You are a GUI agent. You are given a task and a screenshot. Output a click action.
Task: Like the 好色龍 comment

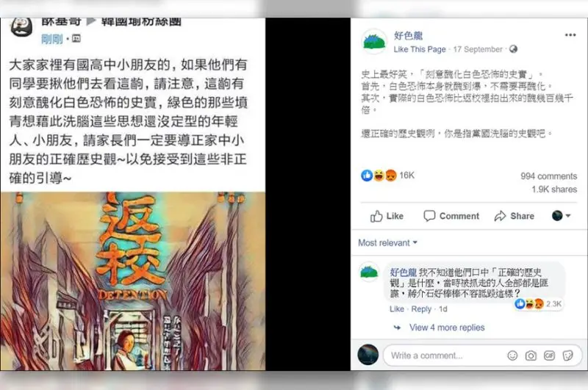[x=397, y=309]
